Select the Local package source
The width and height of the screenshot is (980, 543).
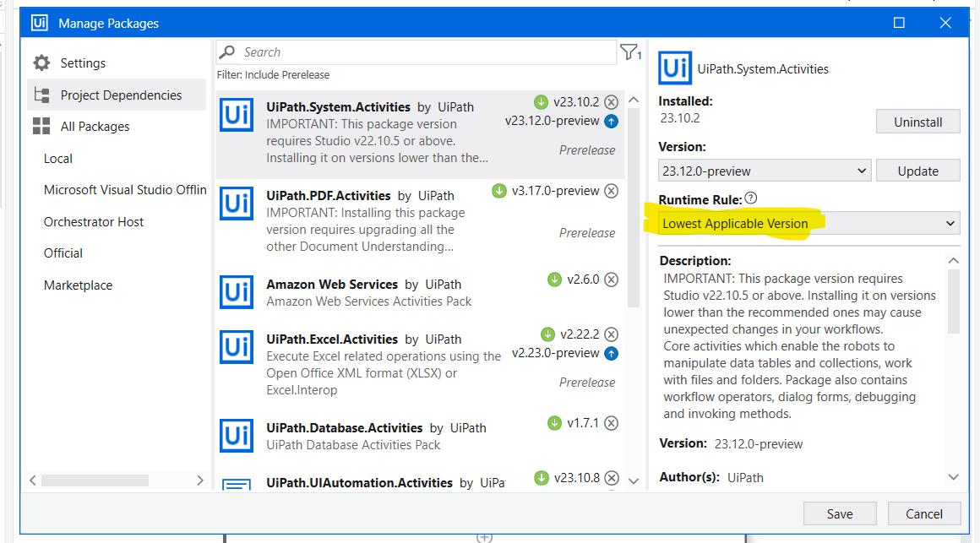tap(58, 159)
